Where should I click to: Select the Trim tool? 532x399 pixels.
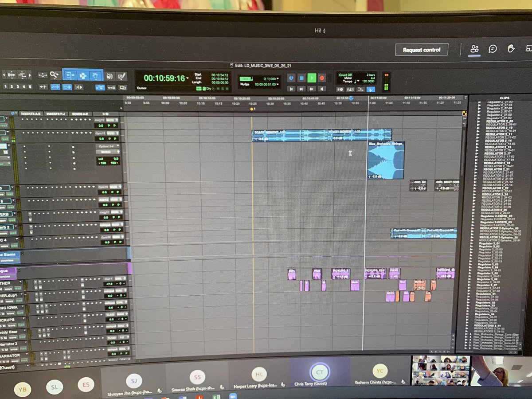pyautogui.click(x=71, y=75)
